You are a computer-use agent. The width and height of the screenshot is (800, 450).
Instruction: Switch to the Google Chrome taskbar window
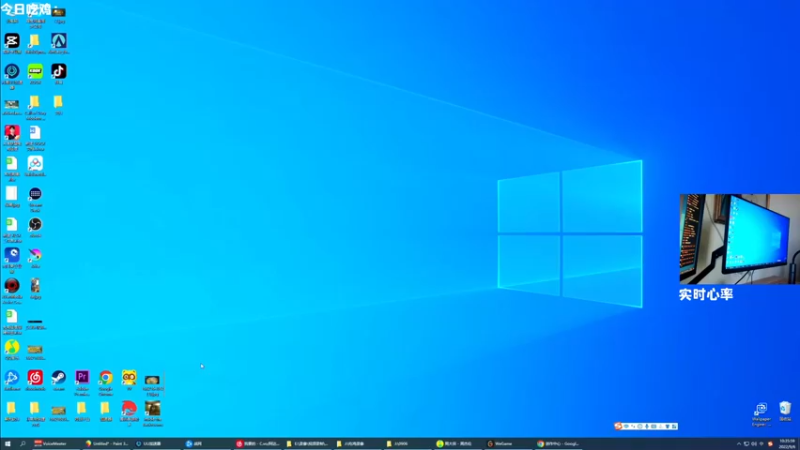pos(558,444)
